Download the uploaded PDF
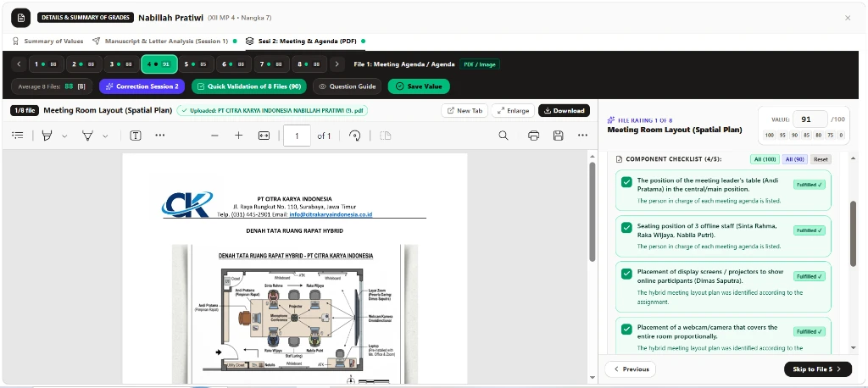 [564, 111]
